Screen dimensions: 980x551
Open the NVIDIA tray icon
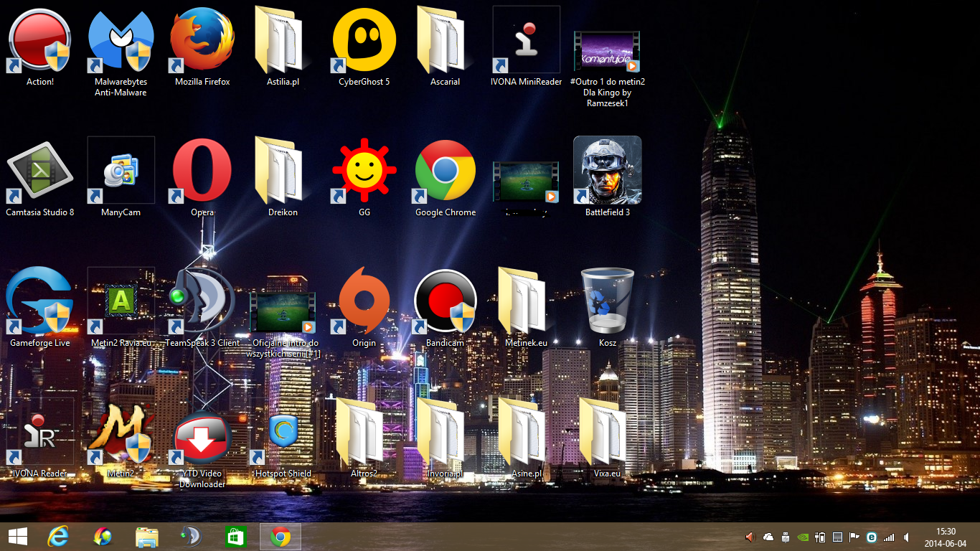[803, 537]
